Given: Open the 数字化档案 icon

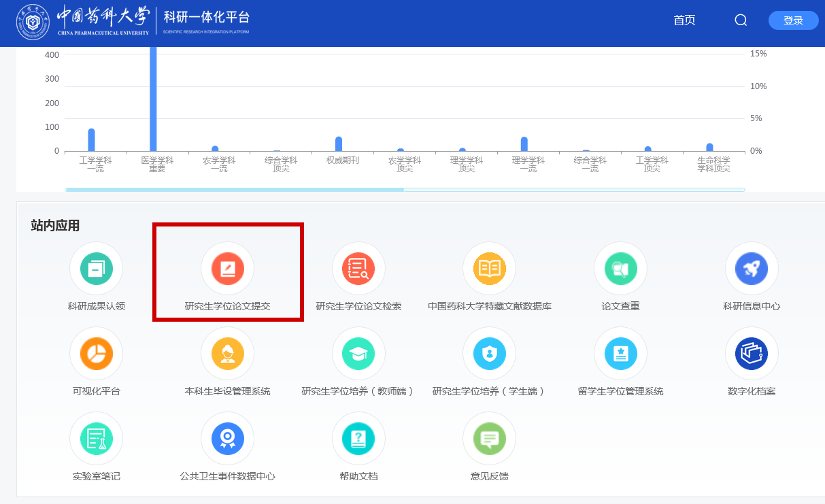Looking at the screenshot, I should (x=752, y=354).
